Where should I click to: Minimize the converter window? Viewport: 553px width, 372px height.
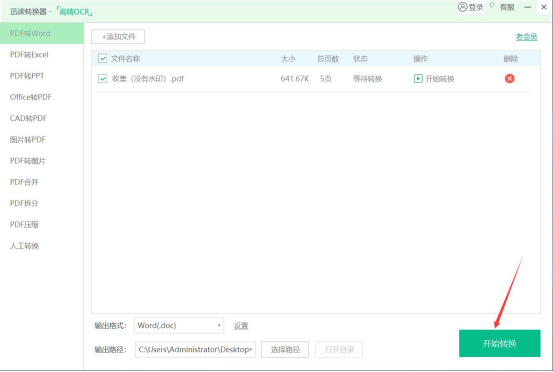pos(527,7)
